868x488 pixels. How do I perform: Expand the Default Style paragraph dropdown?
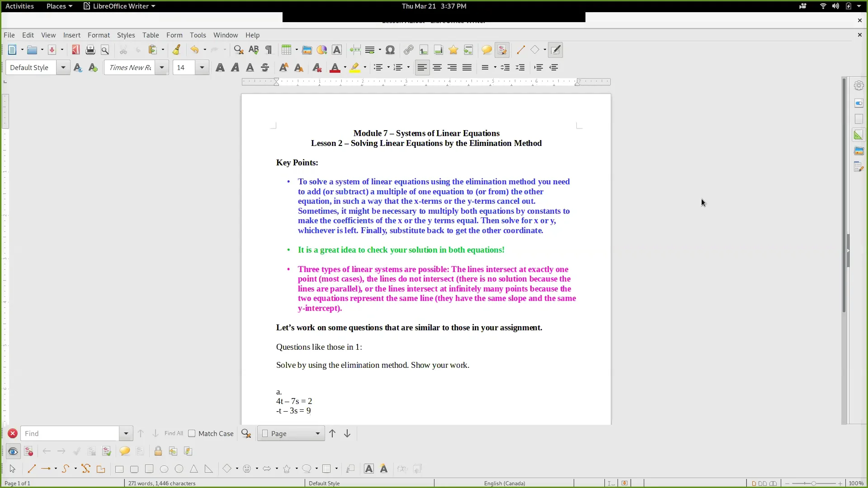[63, 67]
